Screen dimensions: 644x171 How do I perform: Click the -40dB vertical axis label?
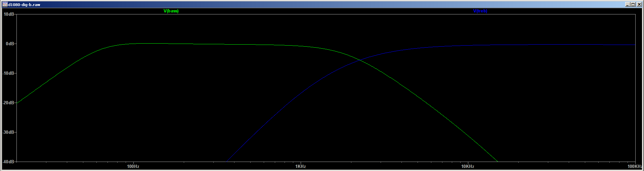coord(8,162)
